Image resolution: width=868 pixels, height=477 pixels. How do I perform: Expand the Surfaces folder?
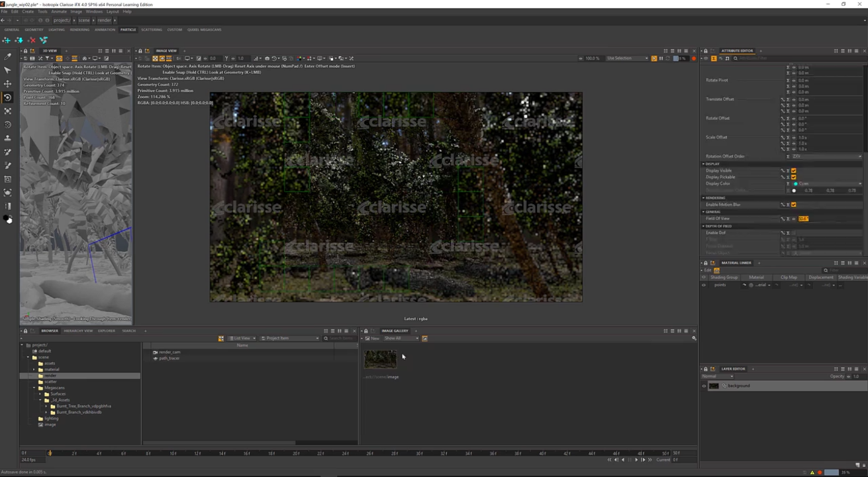tap(40, 394)
